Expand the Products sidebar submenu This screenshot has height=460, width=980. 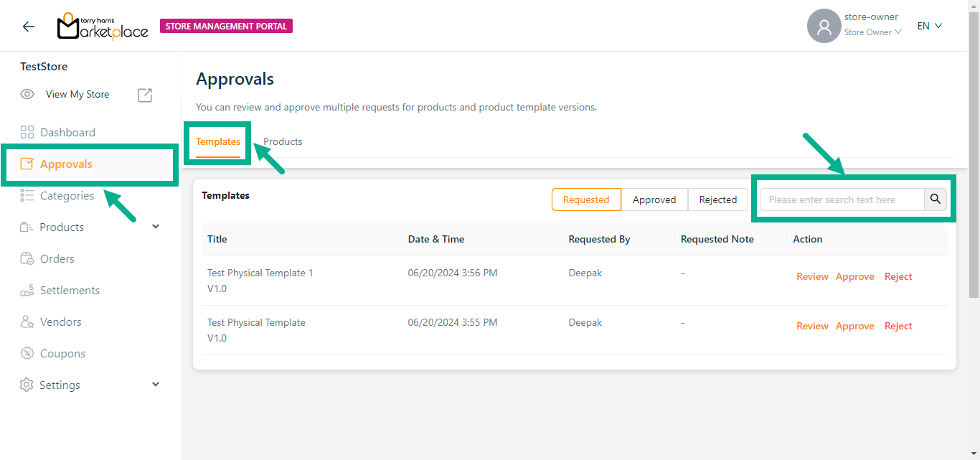coord(156,227)
